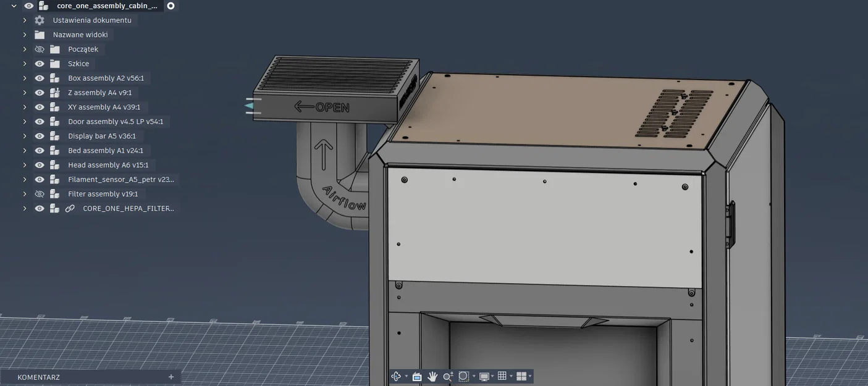Screen dimensions: 868x386
Task: Click grounded component icon of Z assembly A4
Action: [x=55, y=93]
